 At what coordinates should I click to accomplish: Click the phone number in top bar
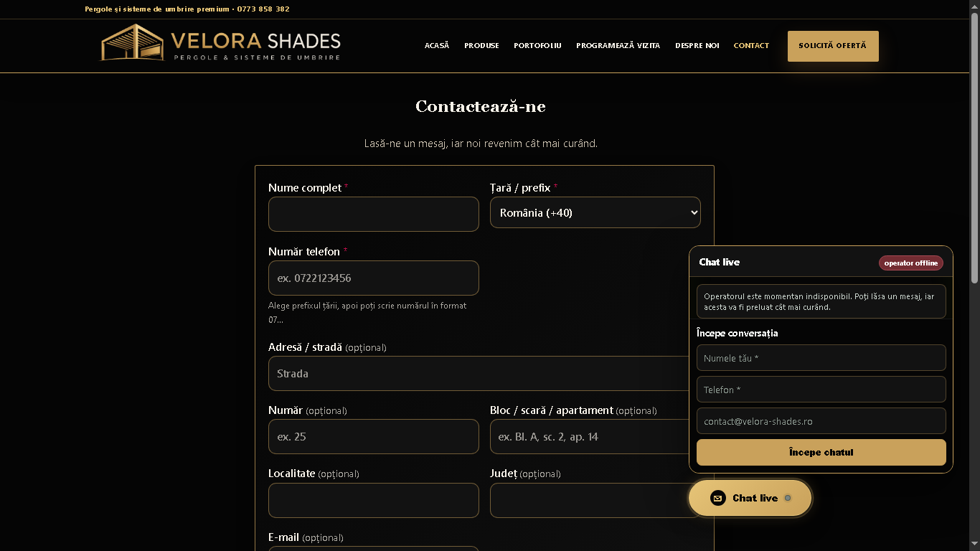click(x=263, y=9)
